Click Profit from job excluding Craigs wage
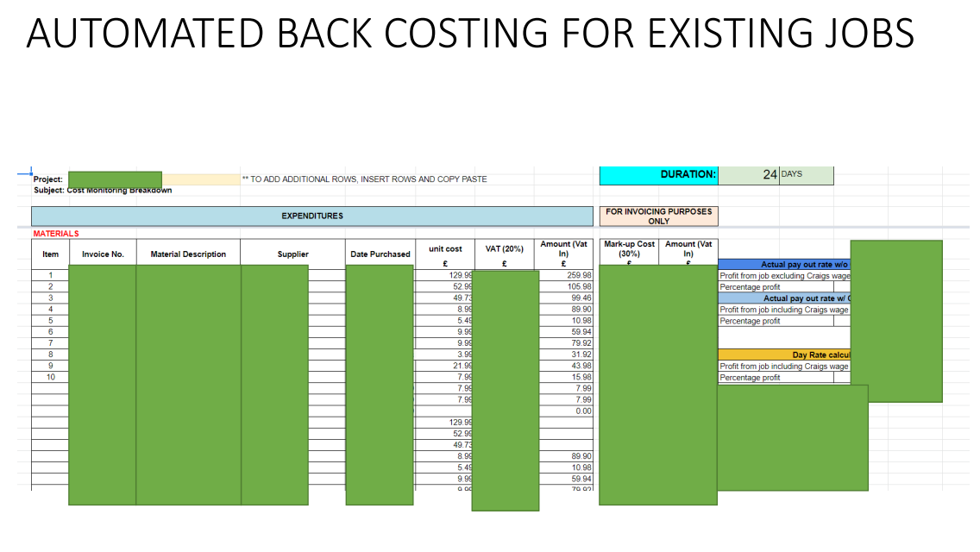Screen dimensions: 980x552 click(784, 276)
